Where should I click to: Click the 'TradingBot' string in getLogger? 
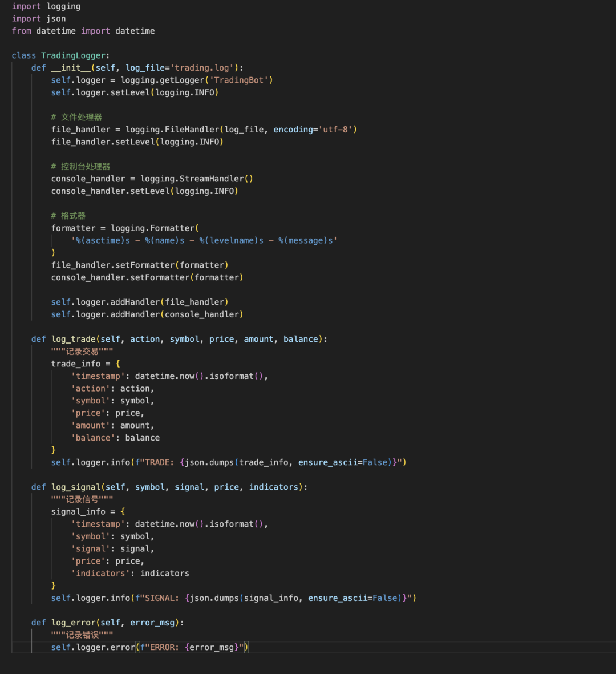239,80
